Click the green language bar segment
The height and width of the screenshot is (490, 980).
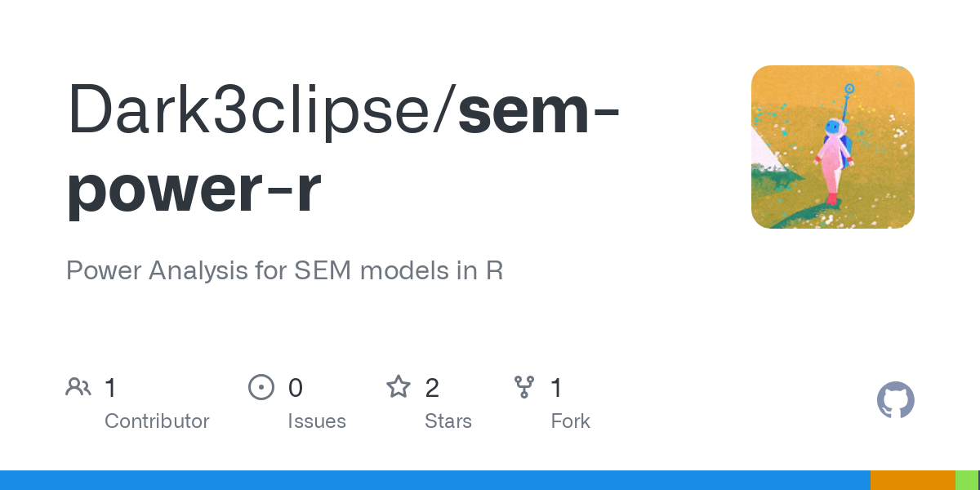[x=967, y=480]
